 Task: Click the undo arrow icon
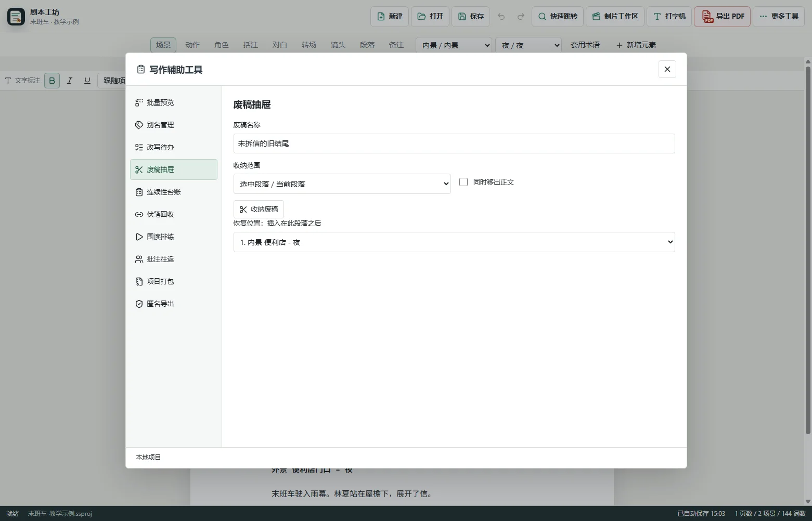(x=501, y=16)
